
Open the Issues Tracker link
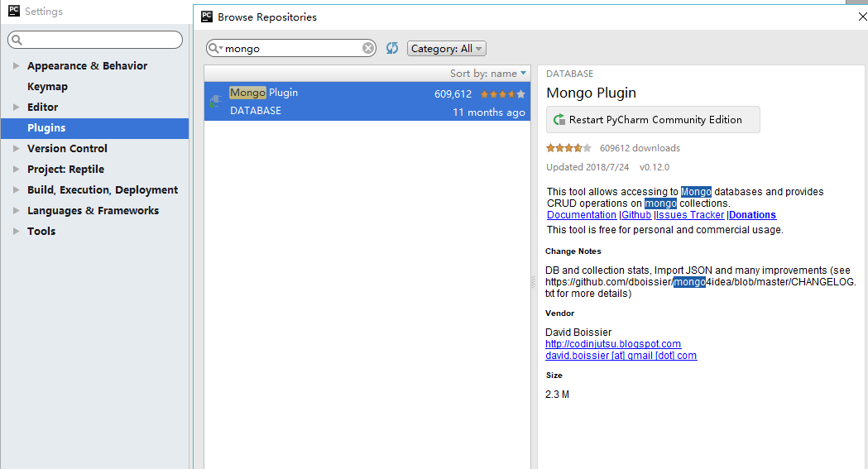(x=690, y=214)
